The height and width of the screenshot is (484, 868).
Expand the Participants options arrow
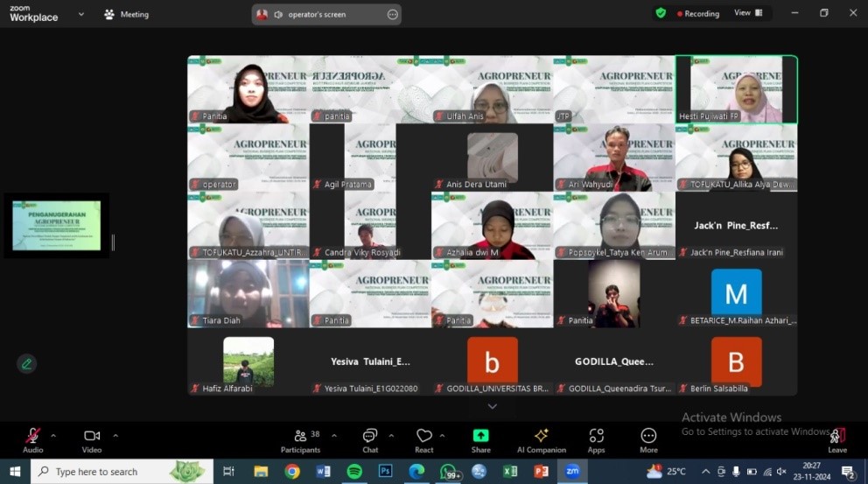(x=334, y=436)
